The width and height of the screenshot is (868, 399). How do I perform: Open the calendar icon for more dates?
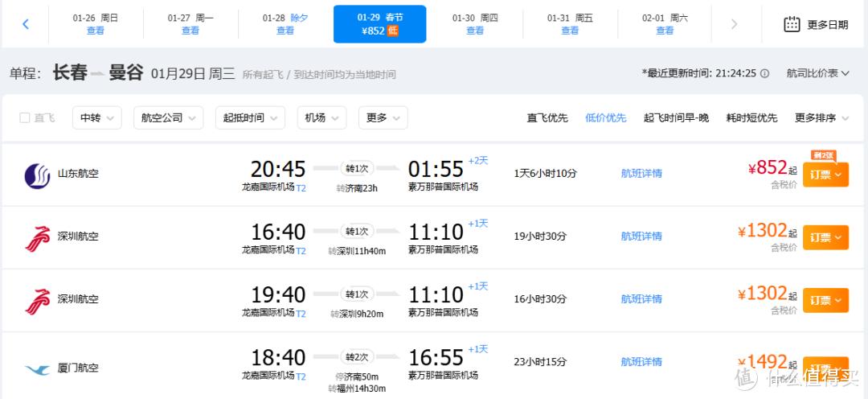coord(792,24)
